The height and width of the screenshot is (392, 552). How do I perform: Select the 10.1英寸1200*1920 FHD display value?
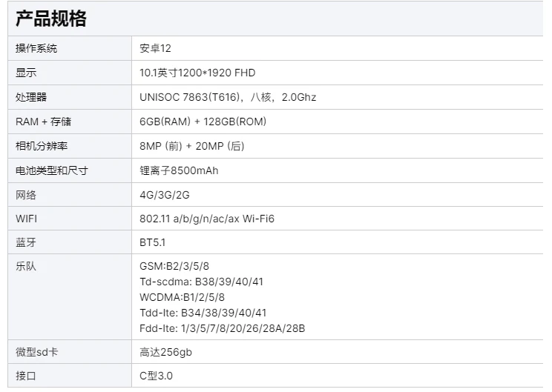coord(197,73)
